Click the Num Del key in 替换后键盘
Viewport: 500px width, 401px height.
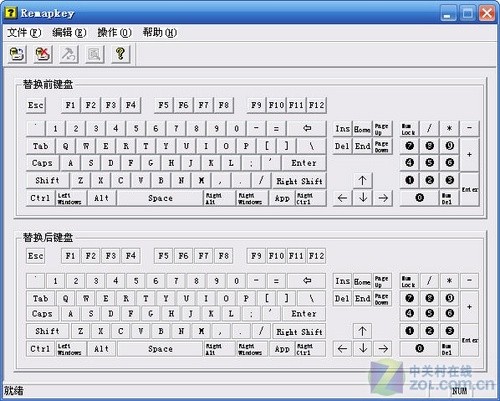coord(449,348)
